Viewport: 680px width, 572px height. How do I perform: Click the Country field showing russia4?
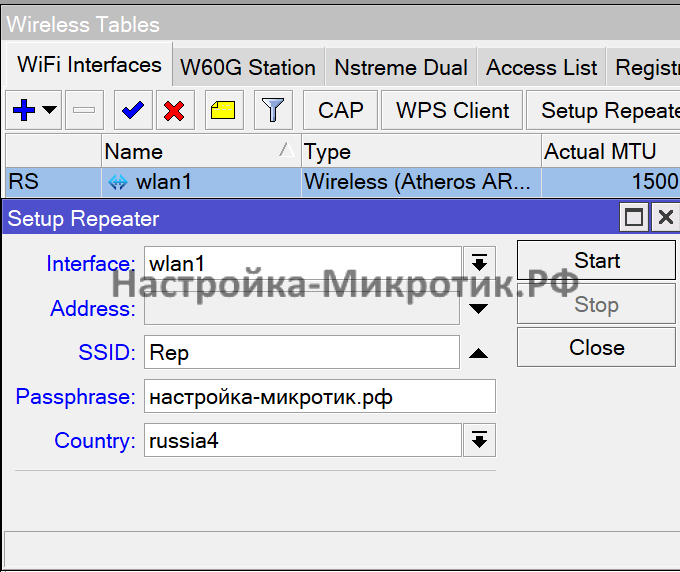click(x=302, y=441)
